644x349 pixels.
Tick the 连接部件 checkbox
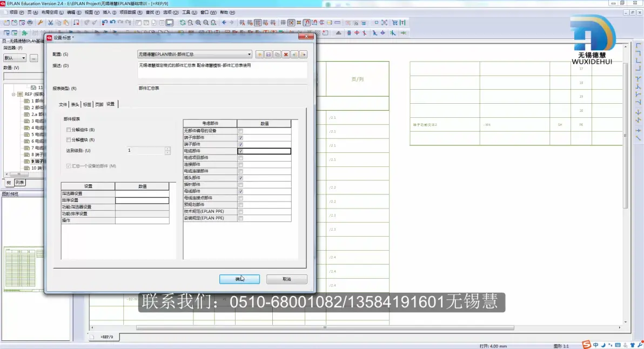click(x=240, y=165)
